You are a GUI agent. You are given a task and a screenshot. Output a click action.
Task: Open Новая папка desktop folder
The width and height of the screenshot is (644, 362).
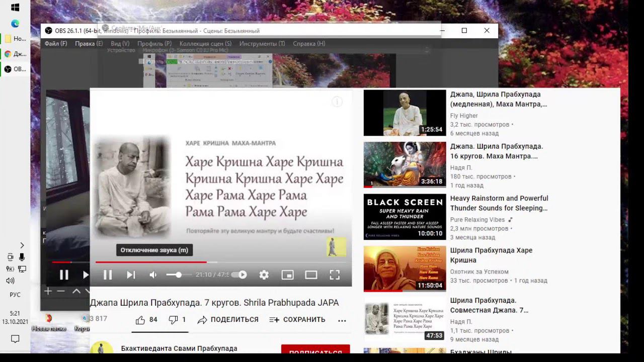(49, 323)
